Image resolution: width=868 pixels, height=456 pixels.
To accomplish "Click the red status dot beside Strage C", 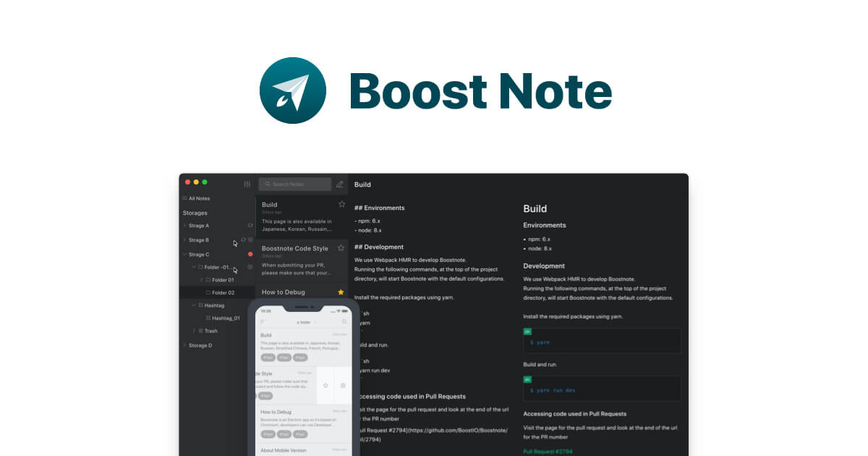I will coord(250,254).
